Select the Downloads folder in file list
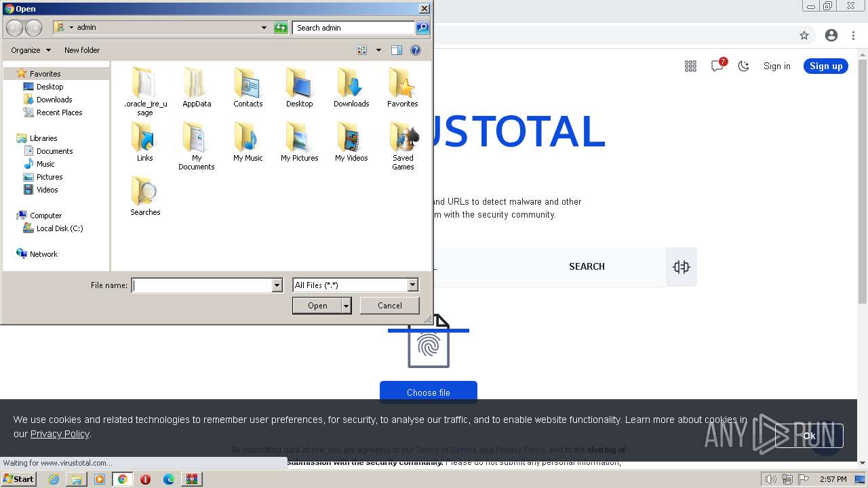868x488 pixels. (x=351, y=87)
